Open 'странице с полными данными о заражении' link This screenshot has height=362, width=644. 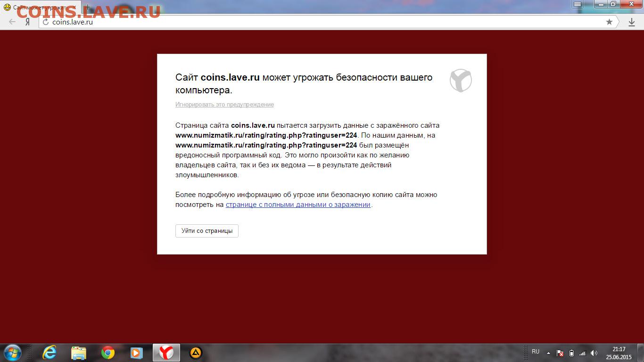point(298,205)
